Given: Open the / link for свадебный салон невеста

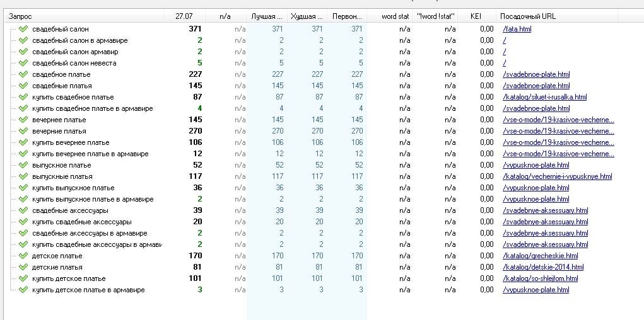Looking at the screenshot, I should [x=504, y=63].
